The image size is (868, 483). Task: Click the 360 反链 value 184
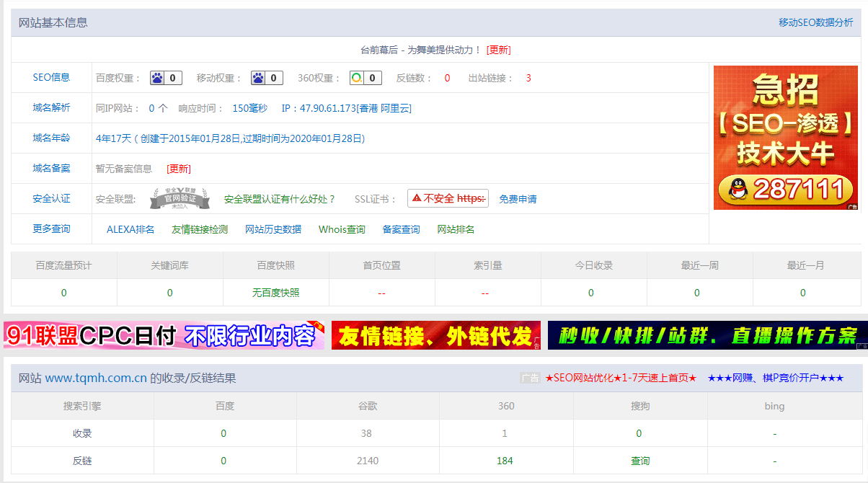click(505, 461)
